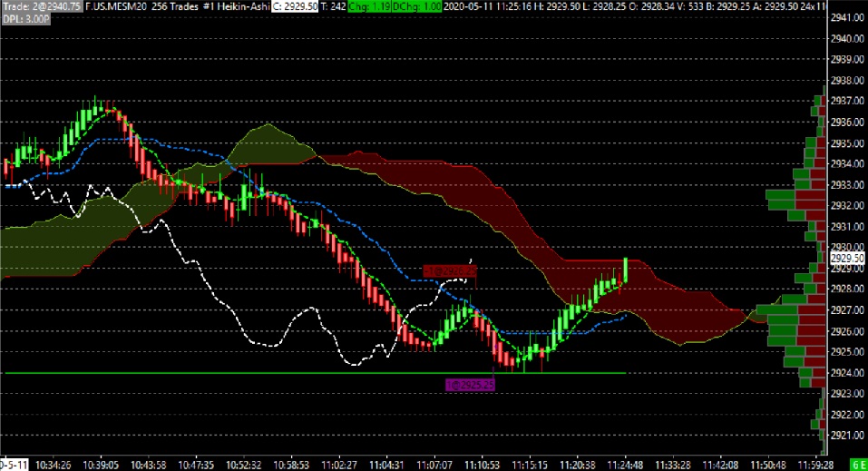Click the 'T: 242' trades count
Image resolution: width=868 pixels, height=471 pixels.
pyautogui.click(x=333, y=6)
